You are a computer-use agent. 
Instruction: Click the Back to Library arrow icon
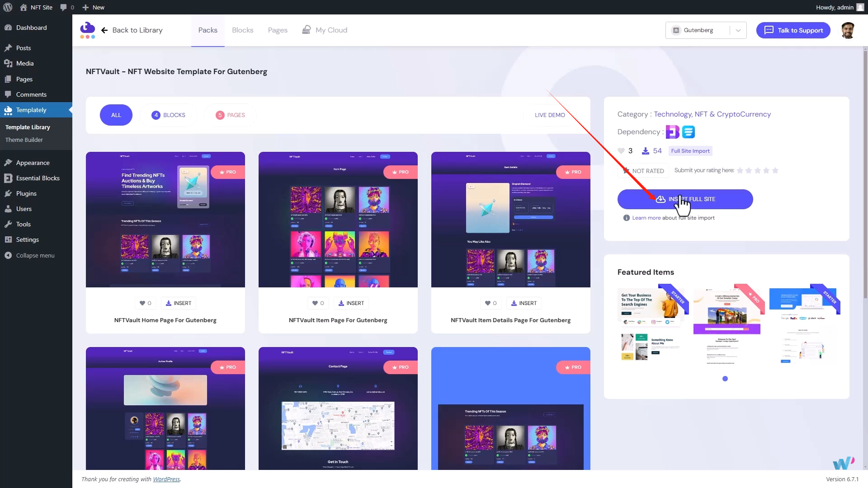[104, 30]
